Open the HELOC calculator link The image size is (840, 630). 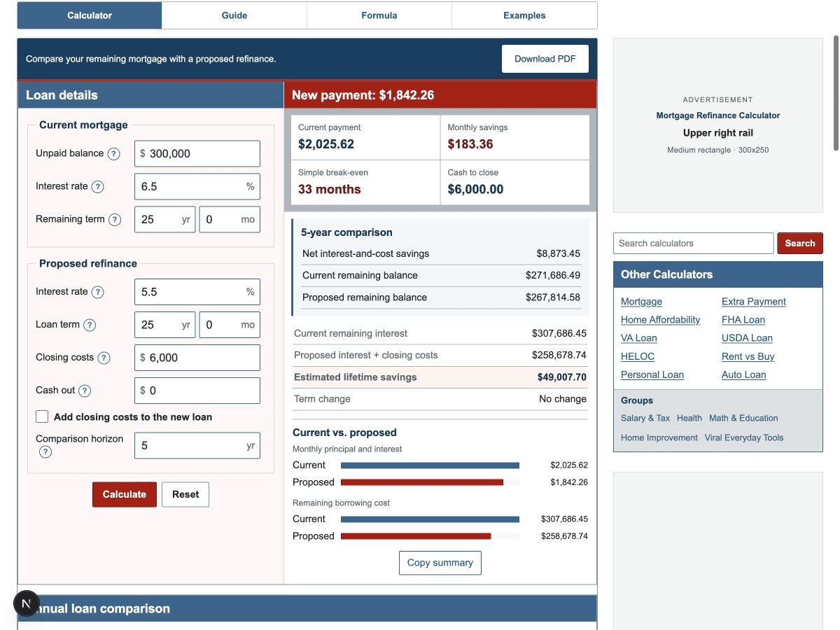[638, 356]
